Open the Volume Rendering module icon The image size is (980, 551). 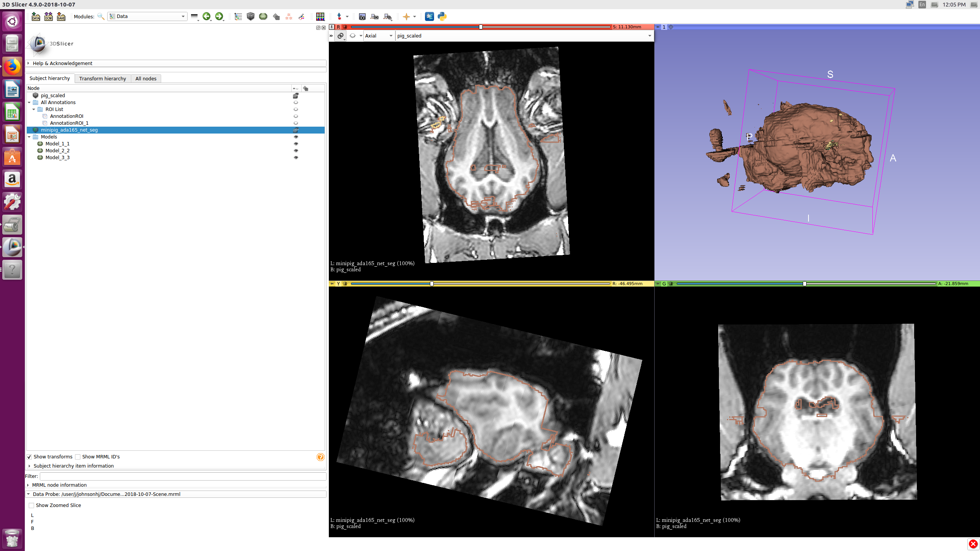pyautogui.click(x=250, y=16)
